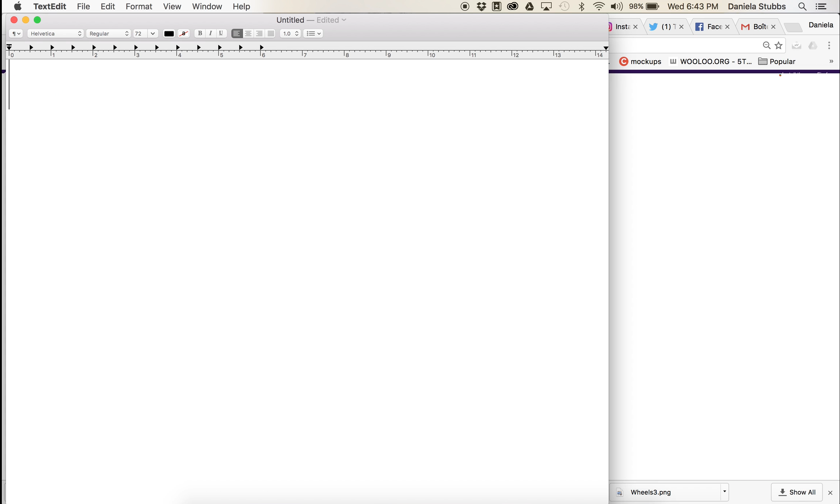Click the Spotlight search icon
This screenshot has width=840, height=504.
802,7
